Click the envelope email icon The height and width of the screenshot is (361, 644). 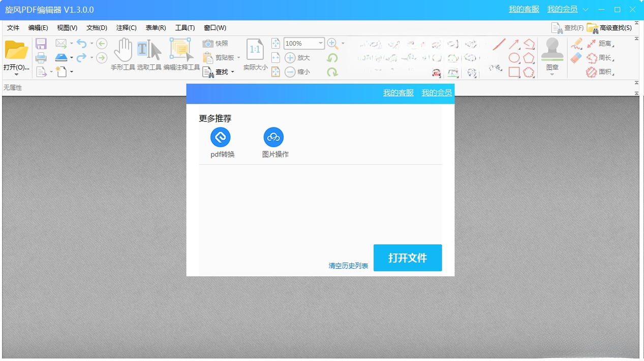pos(61,44)
